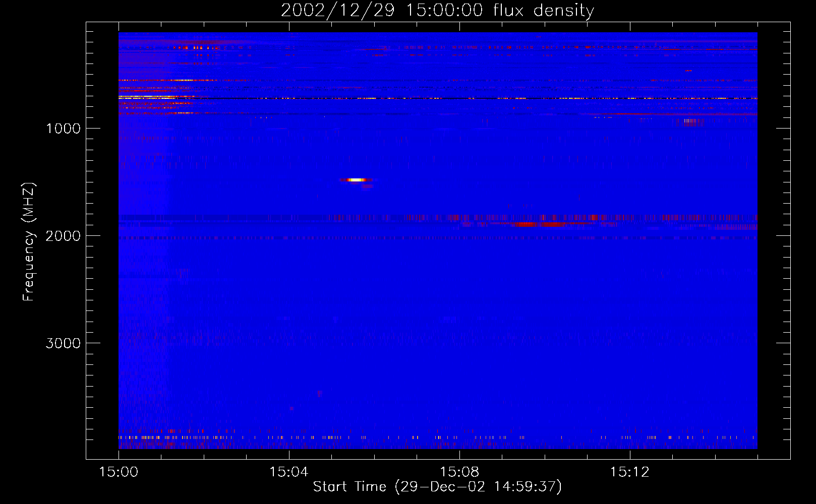Viewport: 816px width, 504px height.
Task: Click the 1000 frequency tick label
Action: coord(63,129)
